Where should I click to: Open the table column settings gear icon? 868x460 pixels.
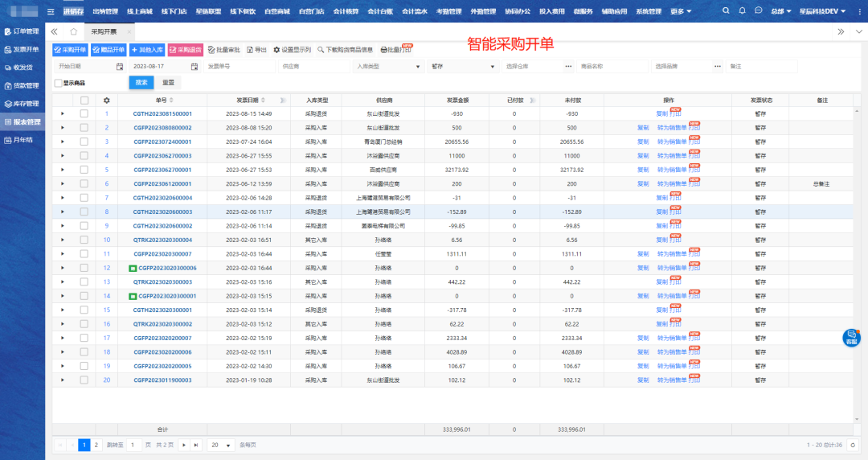[x=106, y=101]
